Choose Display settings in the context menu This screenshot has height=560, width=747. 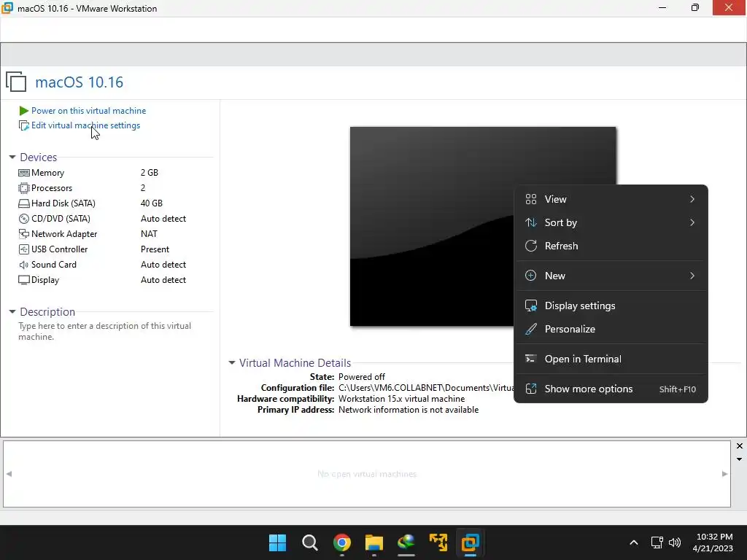point(611,306)
